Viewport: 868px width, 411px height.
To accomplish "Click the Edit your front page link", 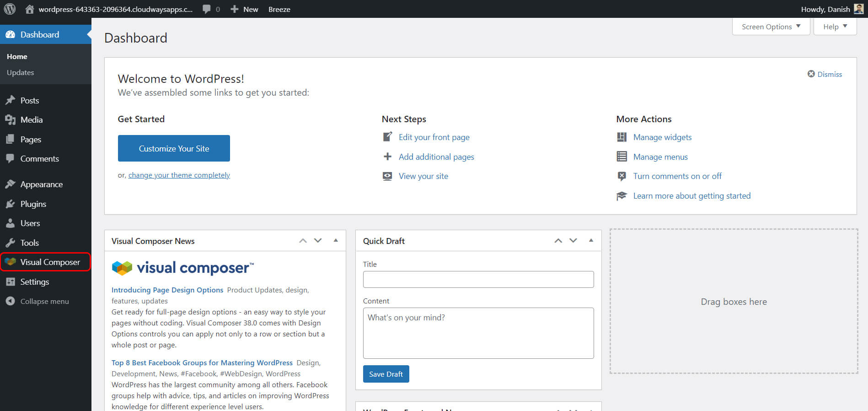I will [434, 137].
